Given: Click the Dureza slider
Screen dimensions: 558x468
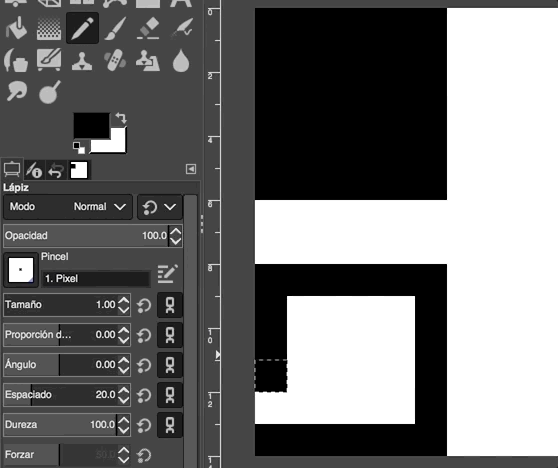Looking at the screenshot, I should (x=60, y=425).
